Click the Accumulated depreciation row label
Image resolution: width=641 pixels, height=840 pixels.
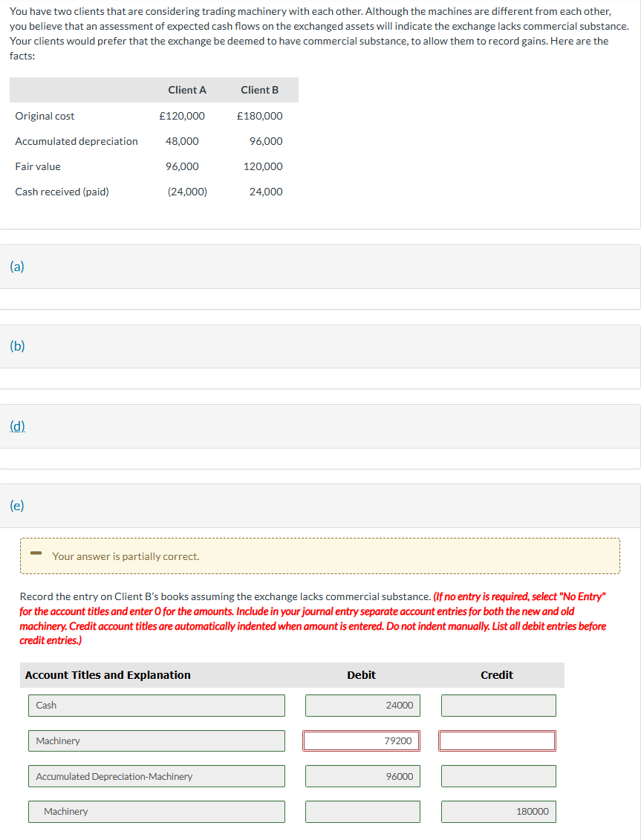click(76, 141)
